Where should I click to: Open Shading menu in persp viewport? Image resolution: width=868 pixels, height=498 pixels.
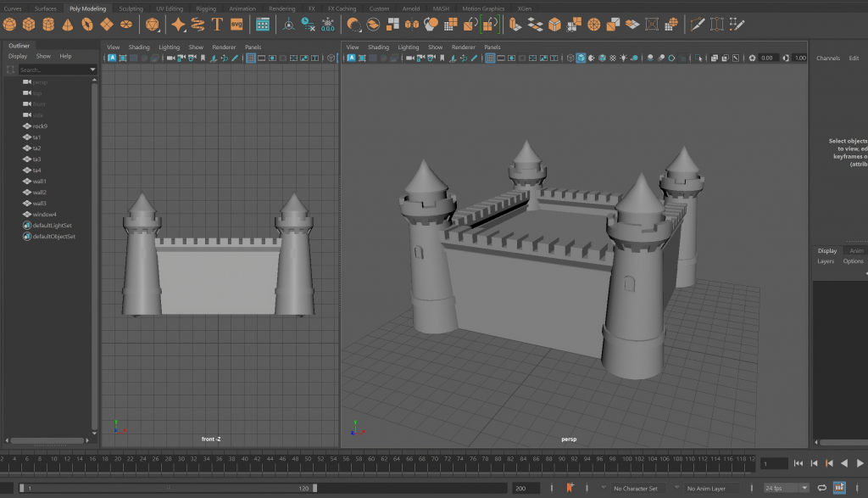point(378,47)
